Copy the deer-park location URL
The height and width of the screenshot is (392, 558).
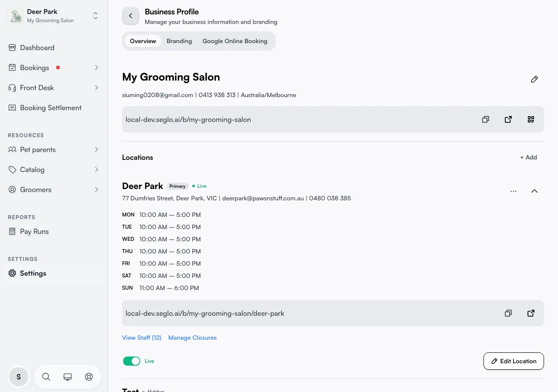508,313
